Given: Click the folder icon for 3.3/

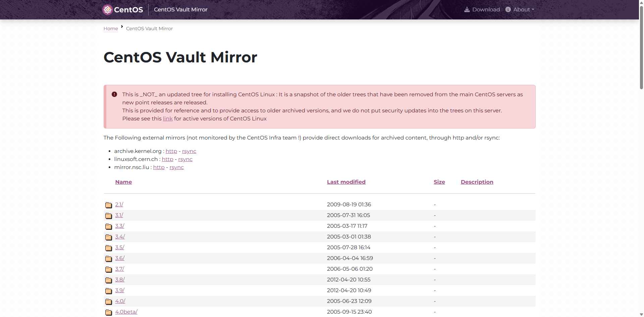Looking at the screenshot, I should tap(109, 226).
